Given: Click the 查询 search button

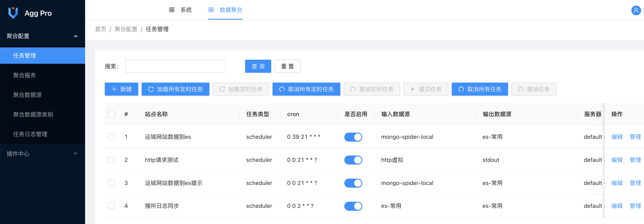Looking at the screenshot, I should (258, 66).
